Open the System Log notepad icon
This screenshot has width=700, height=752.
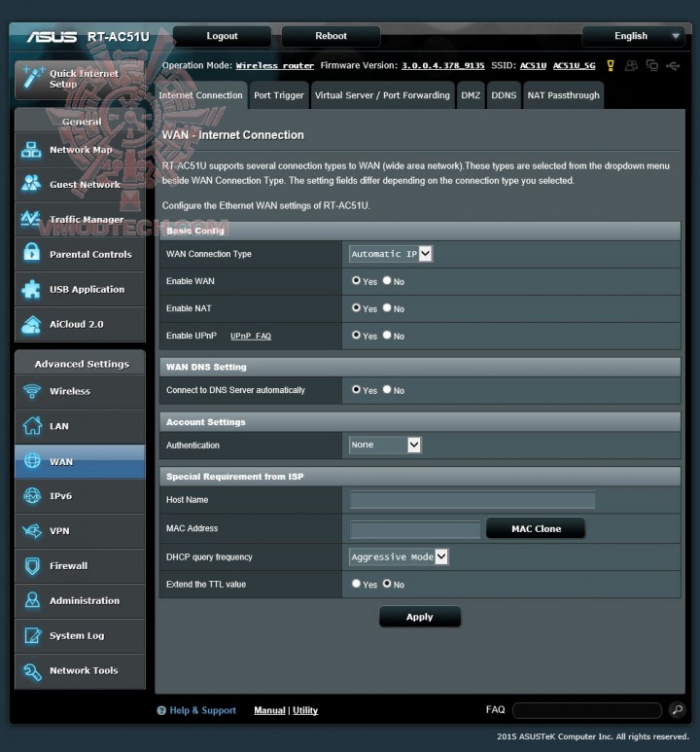click(32, 635)
